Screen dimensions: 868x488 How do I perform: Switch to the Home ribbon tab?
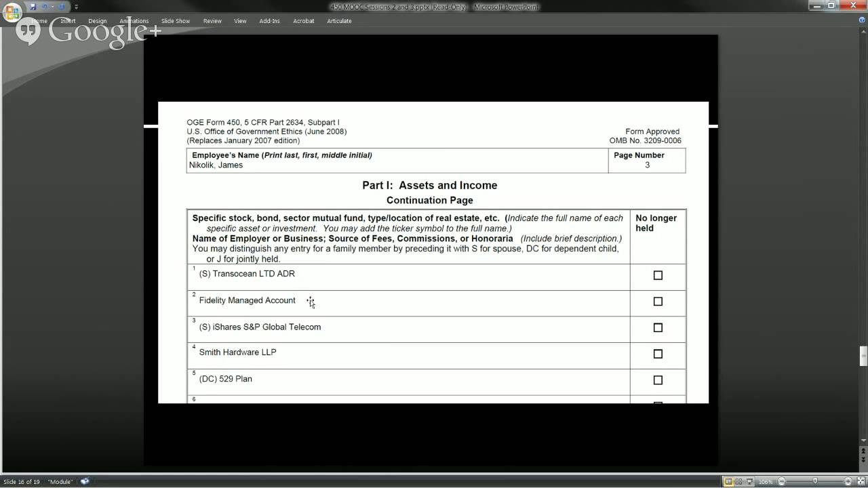pos(39,21)
